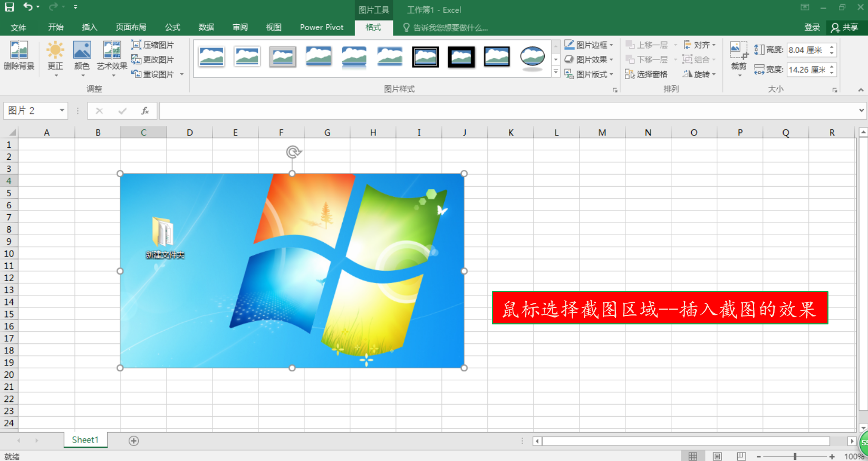Switch to Page Break Preview view
868x461 pixels.
(x=741, y=456)
